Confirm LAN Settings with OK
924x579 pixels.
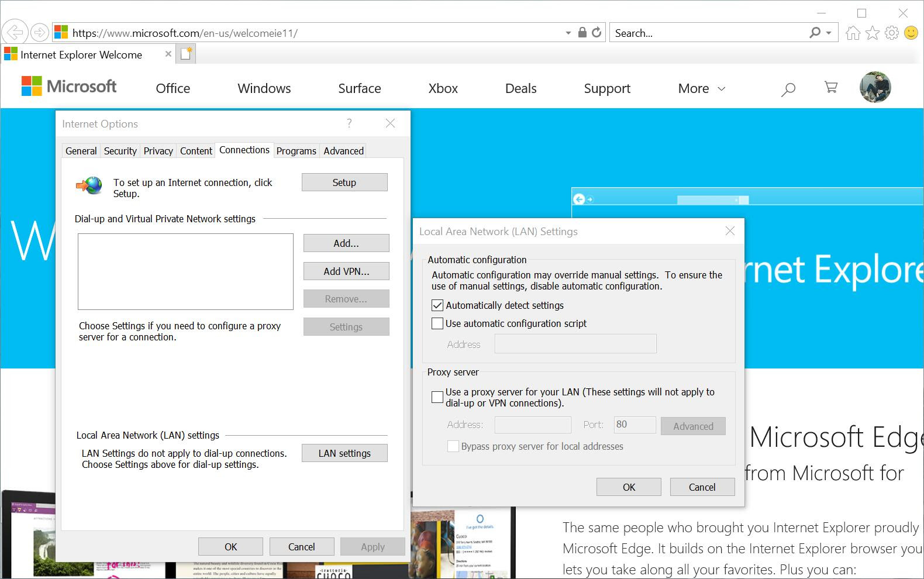pos(629,487)
